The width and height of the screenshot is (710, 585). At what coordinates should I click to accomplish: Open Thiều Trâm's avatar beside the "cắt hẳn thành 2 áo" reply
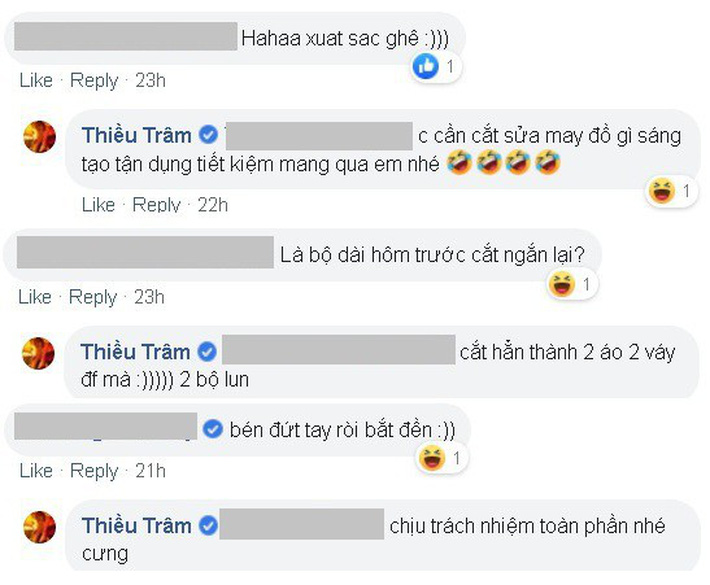40,353
